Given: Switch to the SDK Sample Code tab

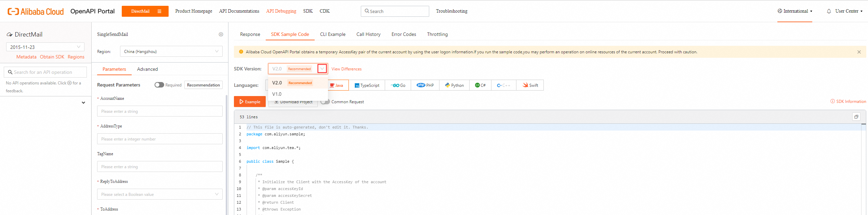Looking at the screenshot, I should (290, 35).
